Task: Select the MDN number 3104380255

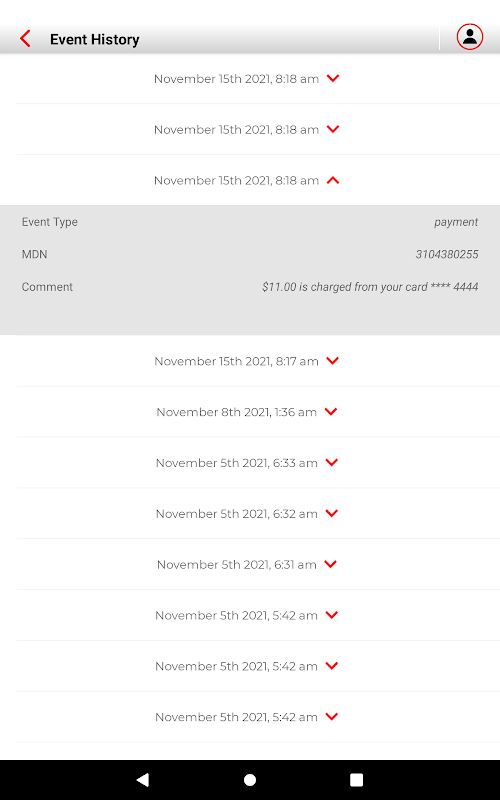Action: [x=447, y=254]
